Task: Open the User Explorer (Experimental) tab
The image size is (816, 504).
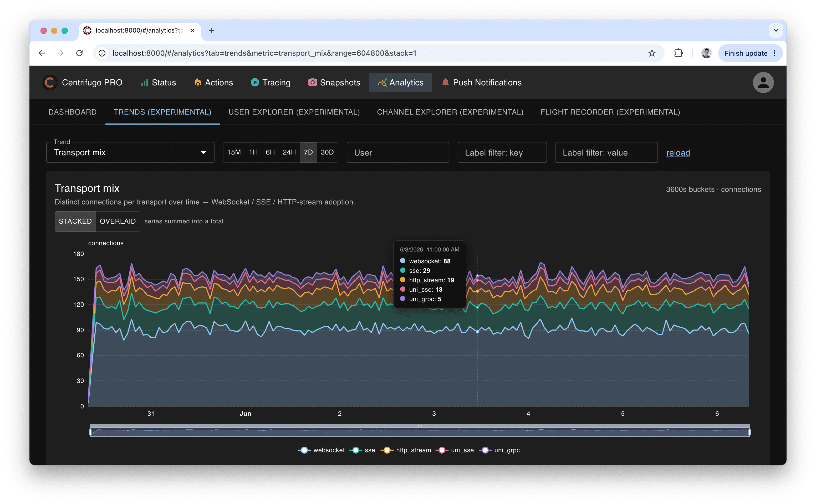Action: [294, 112]
